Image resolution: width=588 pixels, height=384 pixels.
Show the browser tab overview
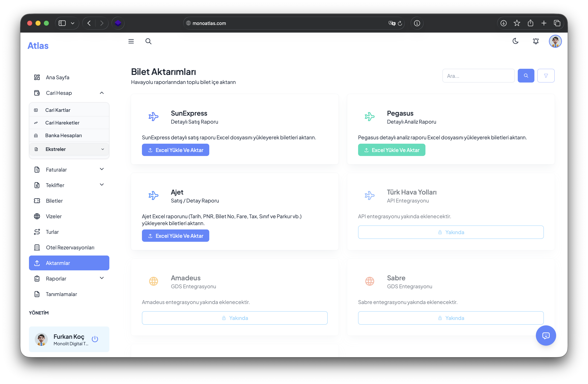tap(557, 23)
